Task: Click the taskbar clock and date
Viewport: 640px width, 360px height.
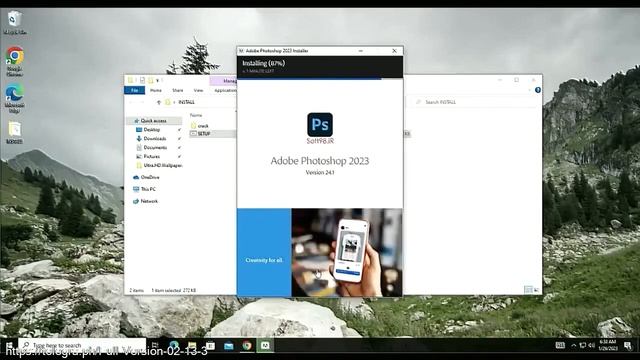Action: coord(608,345)
